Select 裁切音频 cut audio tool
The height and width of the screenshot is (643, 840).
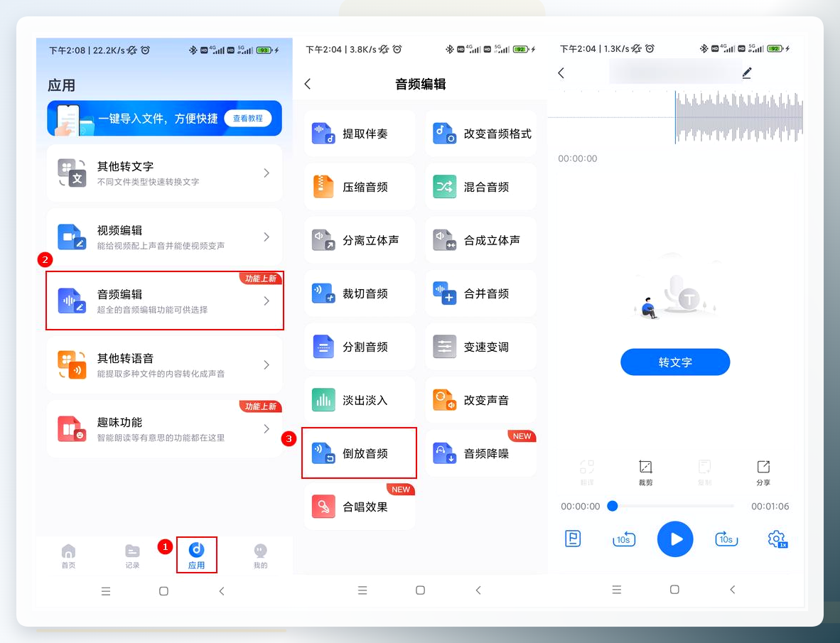click(360, 293)
